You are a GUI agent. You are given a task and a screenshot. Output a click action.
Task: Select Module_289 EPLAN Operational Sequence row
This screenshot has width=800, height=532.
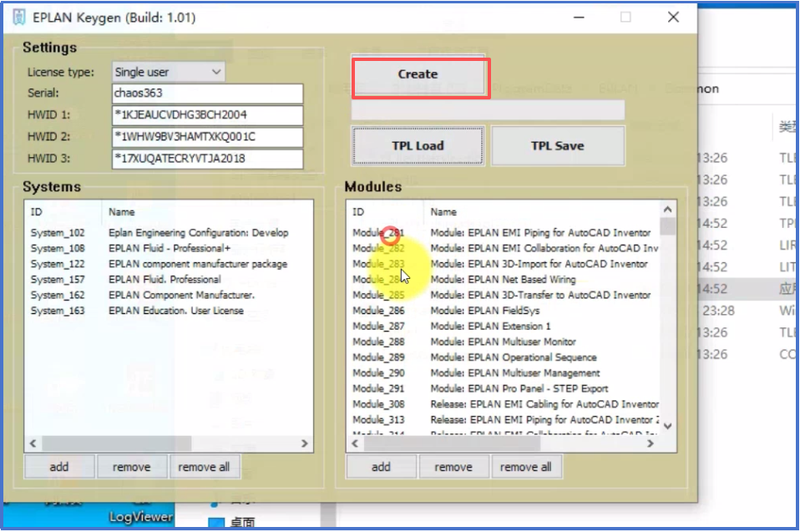[x=504, y=357]
